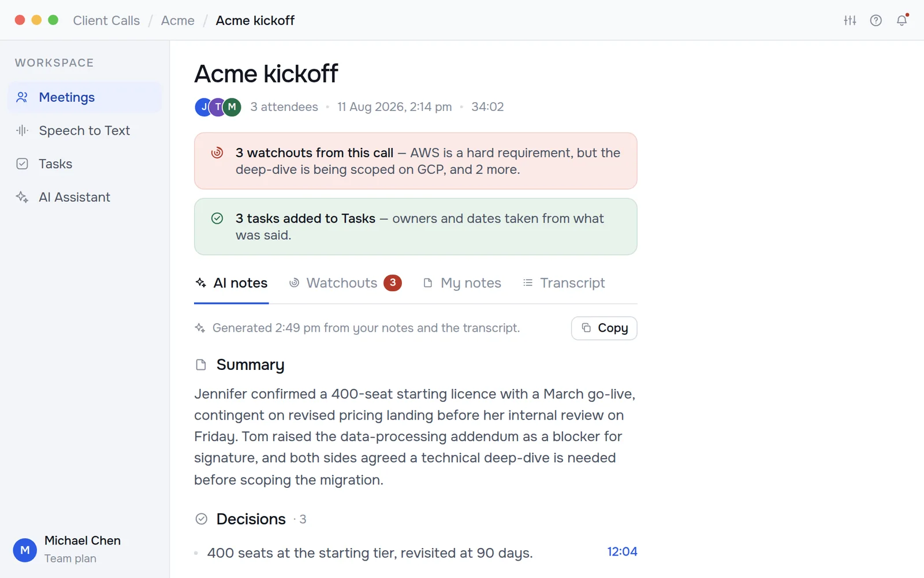Copy the AI notes with Copy button
Screen dimensions: 924x578
pyautogui.click(x=604, y=328)
